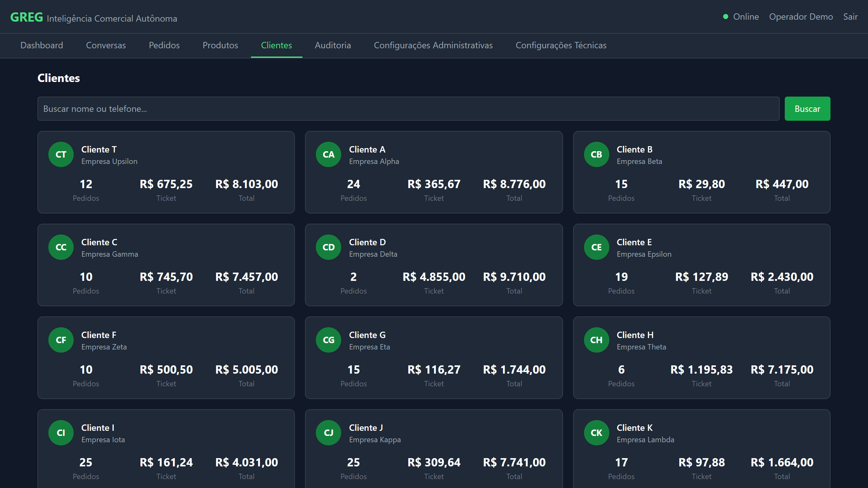
Task: Click the Sair logout link
Action: click(850, 17)
